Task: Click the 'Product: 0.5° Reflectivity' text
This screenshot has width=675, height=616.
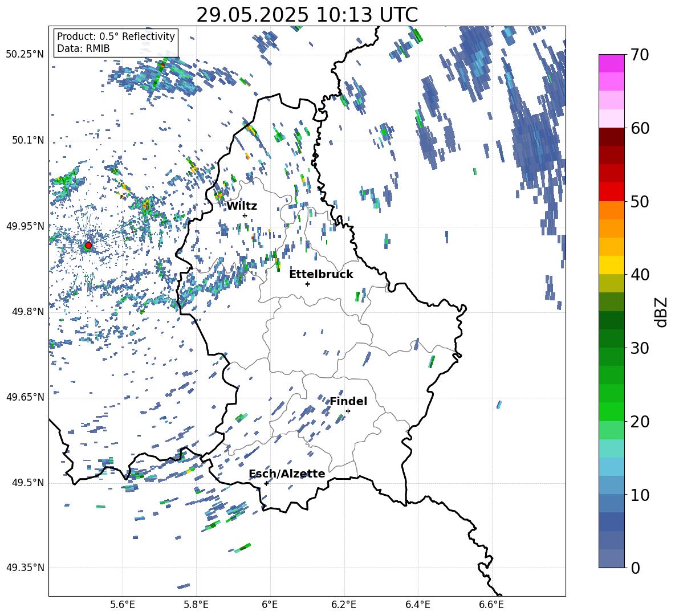Action: pyautogui.click(x=116, y=36)
